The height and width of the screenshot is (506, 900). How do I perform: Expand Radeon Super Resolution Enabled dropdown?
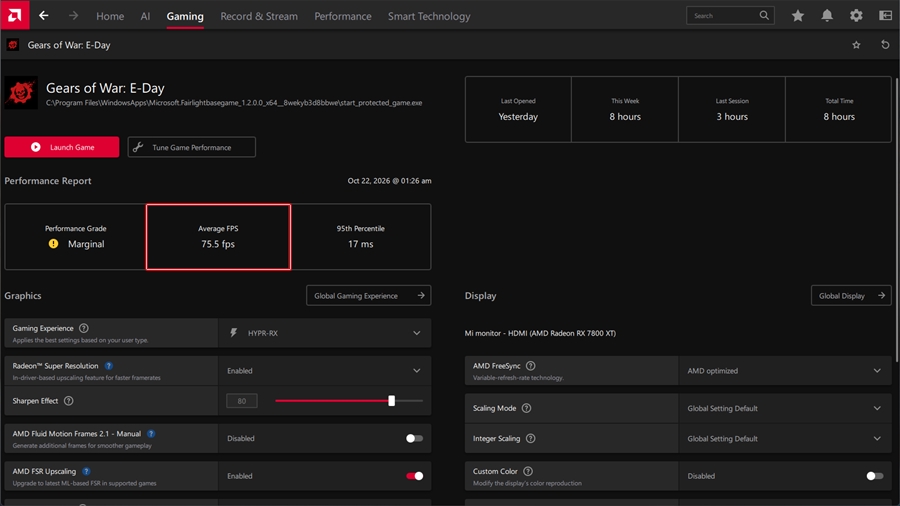pyautogui.click(x=324, y=371)
